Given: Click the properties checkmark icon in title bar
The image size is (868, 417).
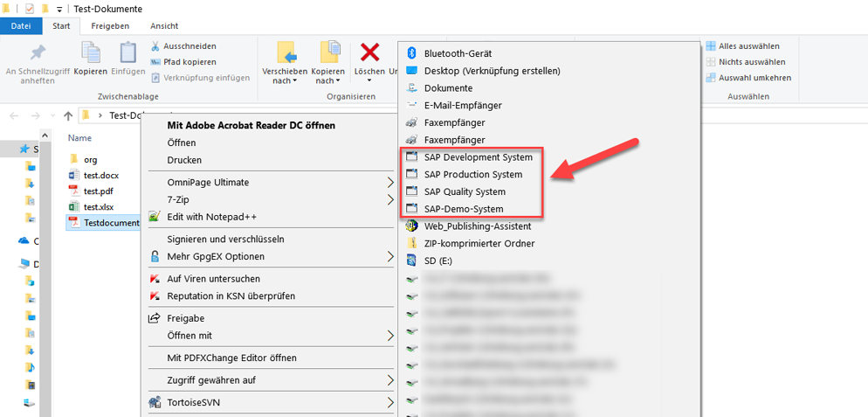Looking at the screenshot, I should point(30,9).
